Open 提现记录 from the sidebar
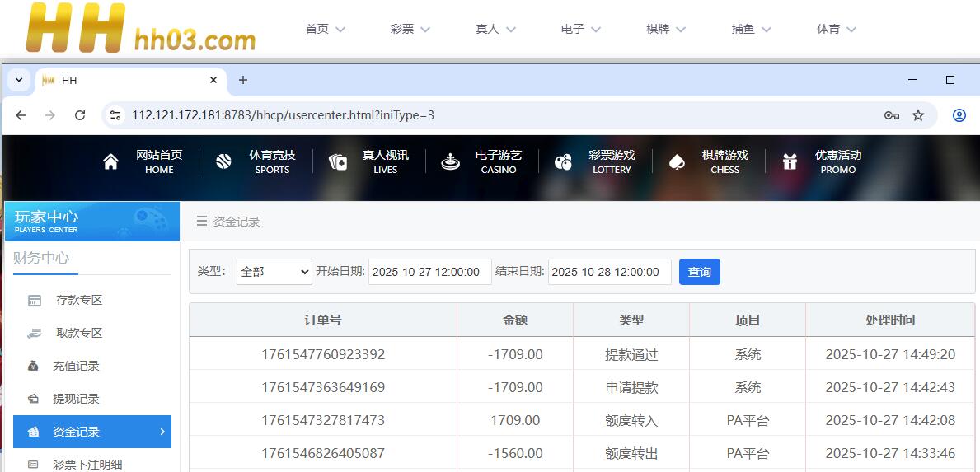 76,399
